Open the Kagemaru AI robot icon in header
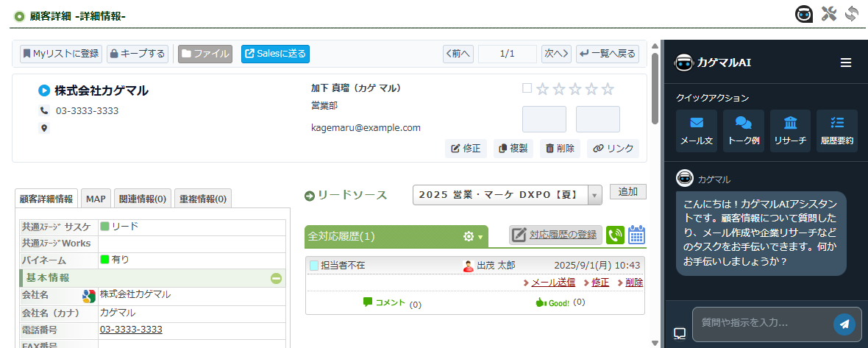868x348 pixels. point(804,13)
